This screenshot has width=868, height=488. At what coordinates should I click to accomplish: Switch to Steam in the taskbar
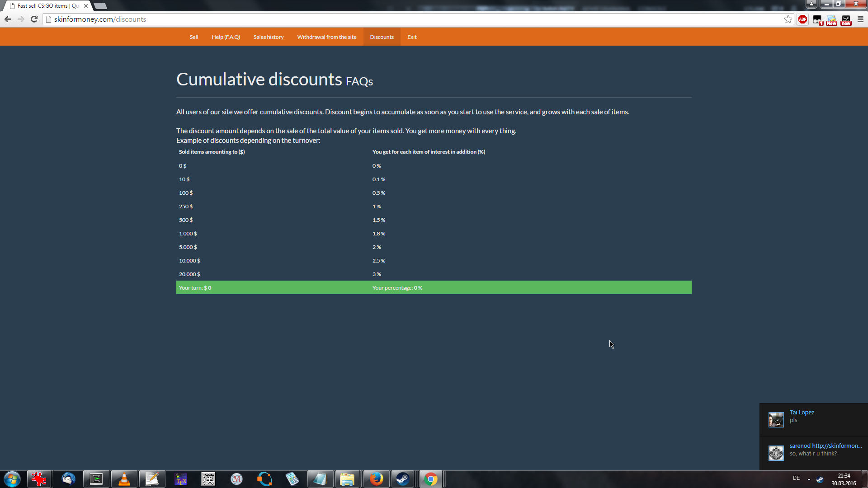click(402, 479)
